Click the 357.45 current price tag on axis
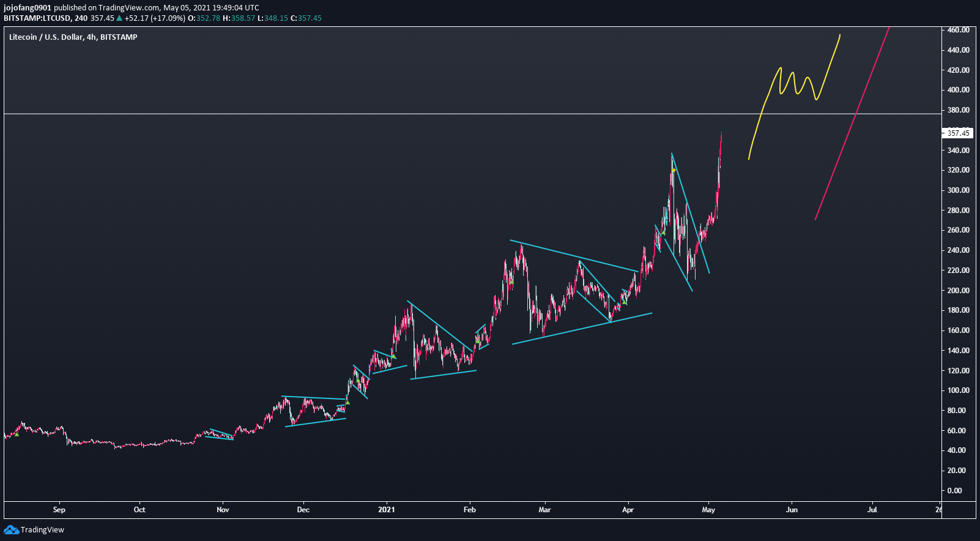The image size is (980, 541). (958, 133)
